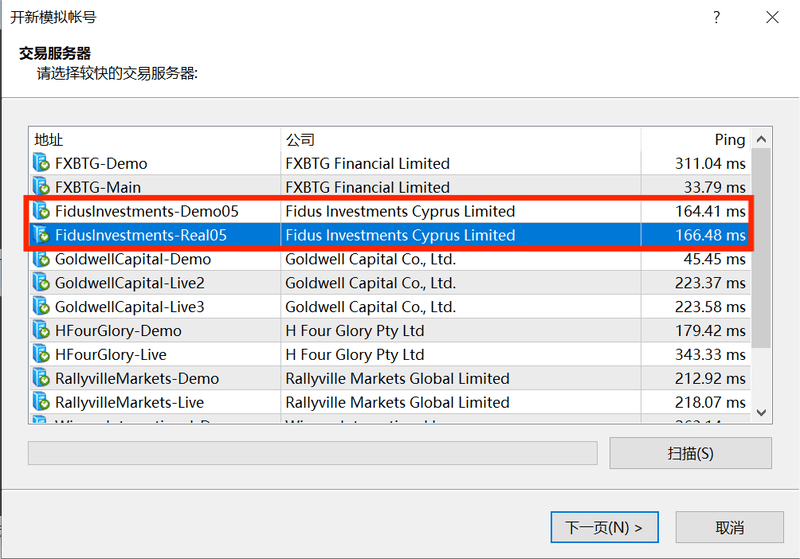
Task: Sort by the Ping column header
Action: 695,139
